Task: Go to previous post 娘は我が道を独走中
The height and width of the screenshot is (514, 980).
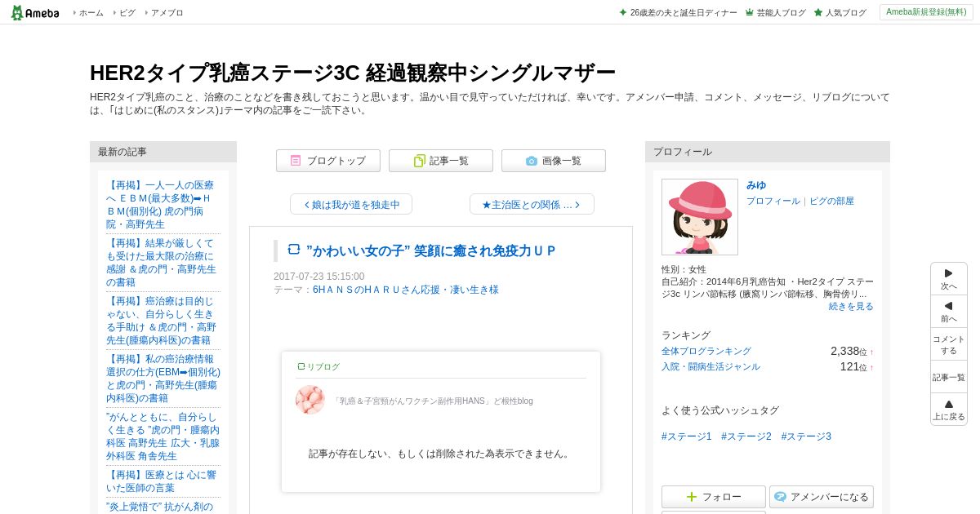Action: click(351, 204)
